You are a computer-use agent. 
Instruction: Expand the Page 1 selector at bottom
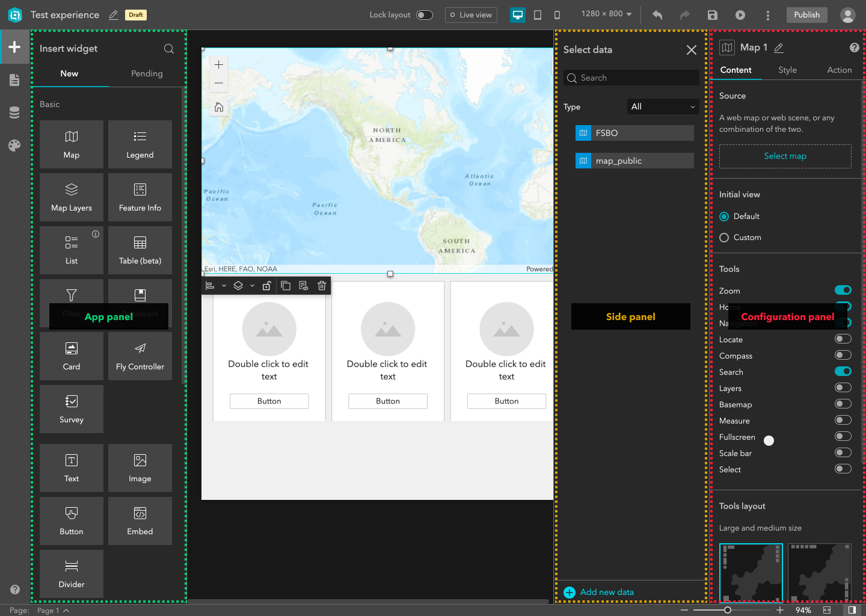coord(52,609)
